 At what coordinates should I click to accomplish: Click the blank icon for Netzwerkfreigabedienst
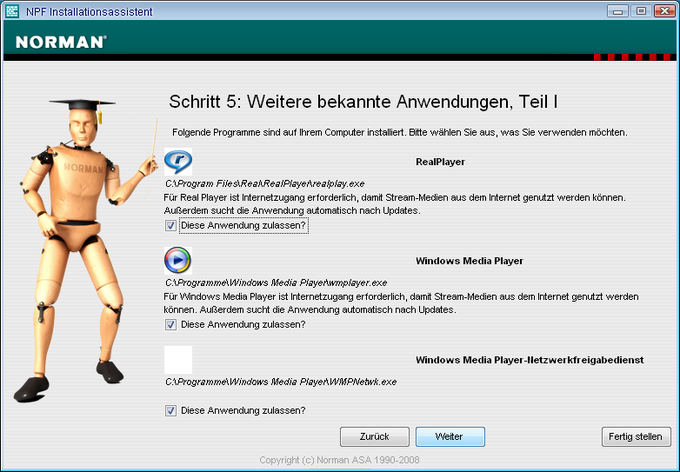(x=178, y=360)
